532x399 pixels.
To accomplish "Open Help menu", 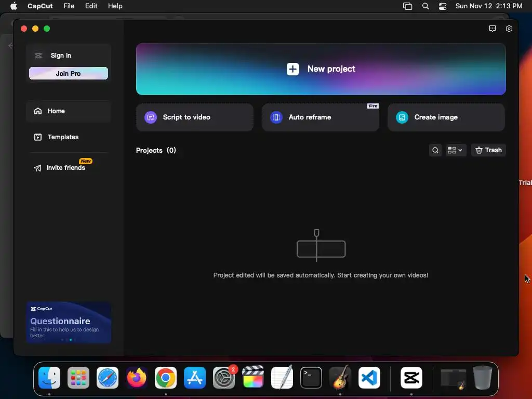I will 115,6.
